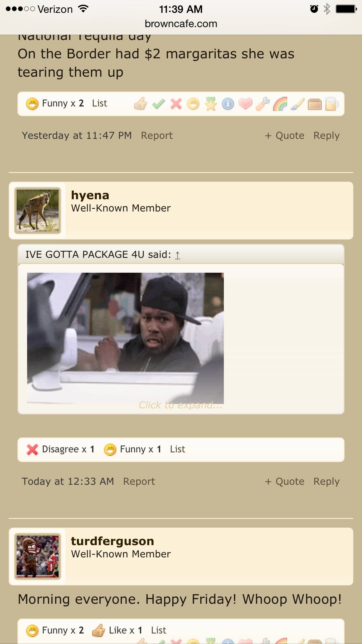Rate the top post with thumbs-up Like icon

140,104
